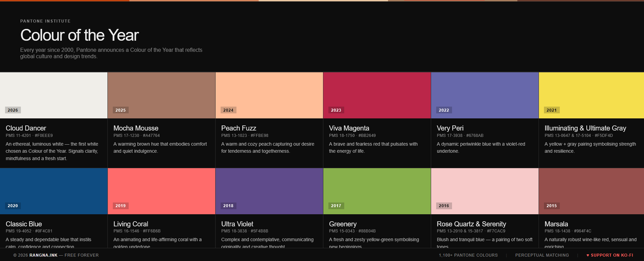Open the Peach Fuzz 2024 swatch
The image size is (644, 261).
(x=269, y=96)
